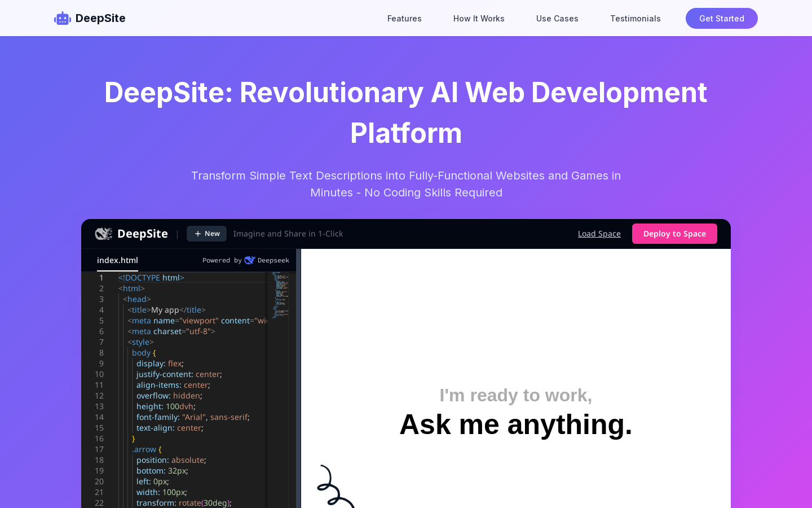The height and width of the screenshot is (508, 812).
Task: Click the 'transform: rotate(30deg);' line
Action: pyautogui.click(x=184, y=503)
